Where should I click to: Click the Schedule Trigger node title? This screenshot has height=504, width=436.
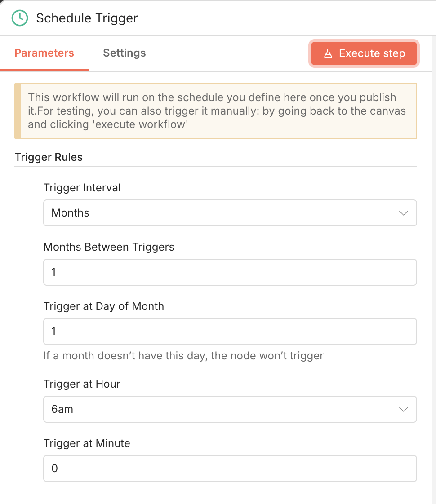(x=87, y=18)
